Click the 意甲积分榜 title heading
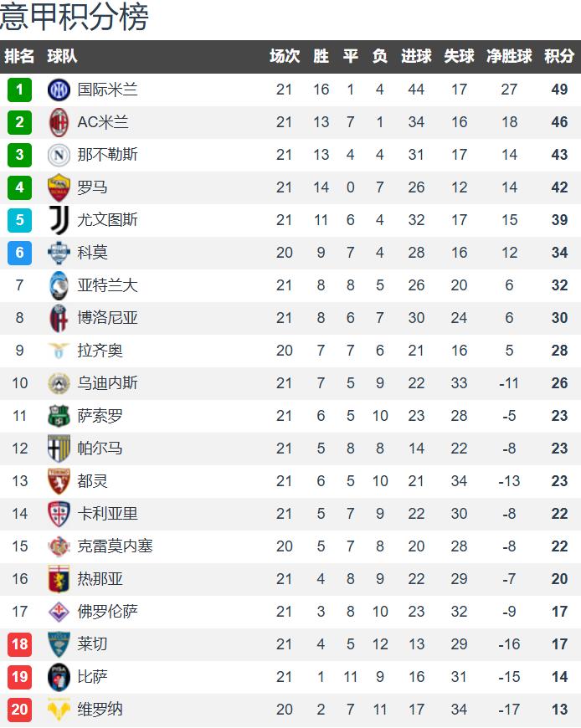 coord(75,17)
